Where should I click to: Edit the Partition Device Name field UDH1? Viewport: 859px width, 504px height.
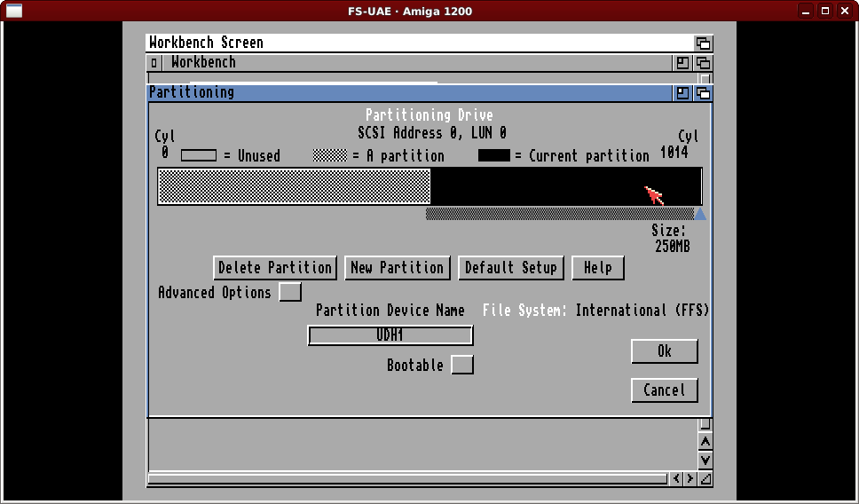pos(390,335)
